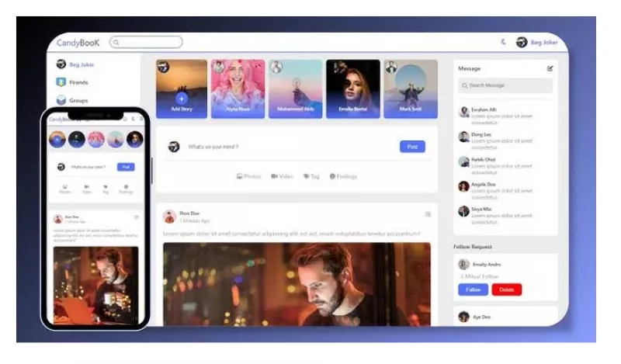Open Groups from the left sidebar
The width and height of the screenshot is (621, 364).
point(72,100)
